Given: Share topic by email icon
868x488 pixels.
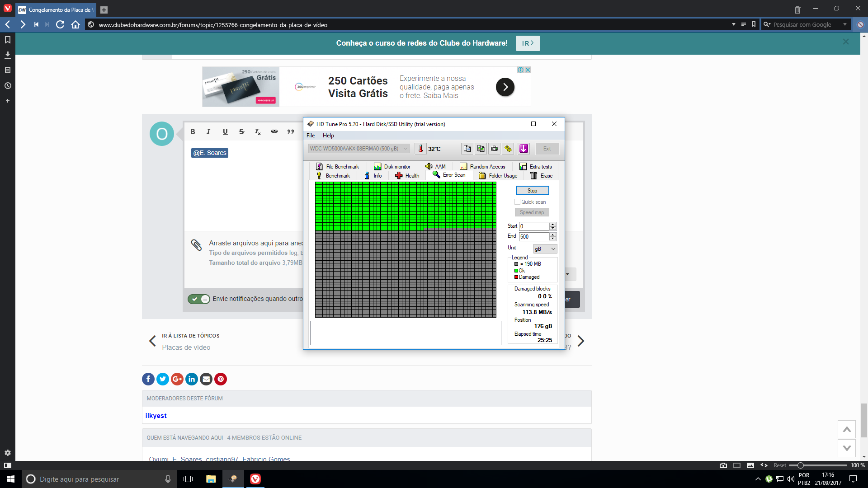Looking at the screenshot, I should pos(206,379).
